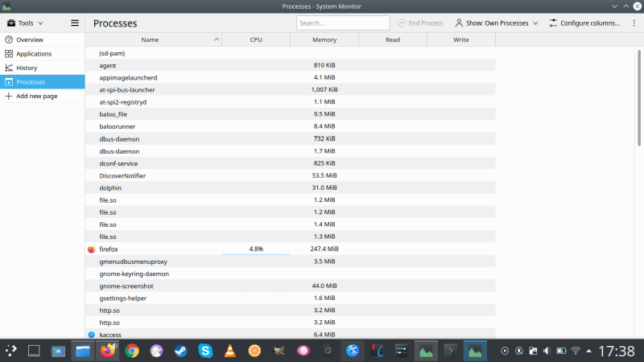The width and height of the screenshot is (644, 362).
Task: Click the process list vertical scrollbar
Action: tap(639, 97)
